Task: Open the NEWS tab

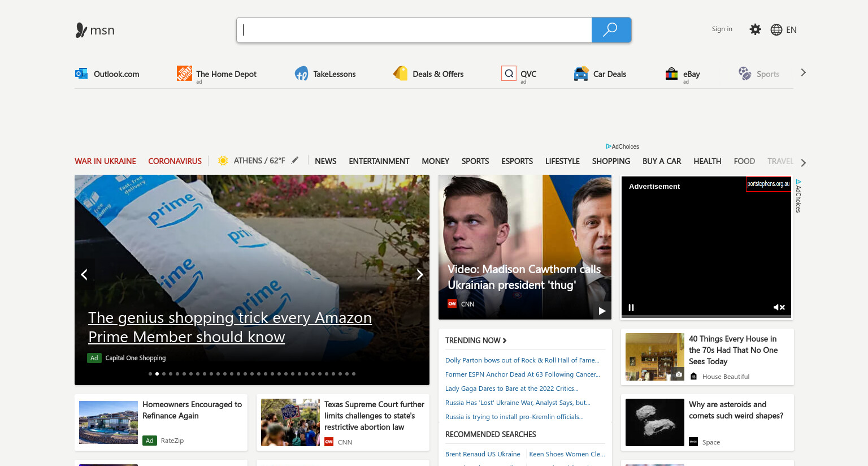Action: click(325, 161)
